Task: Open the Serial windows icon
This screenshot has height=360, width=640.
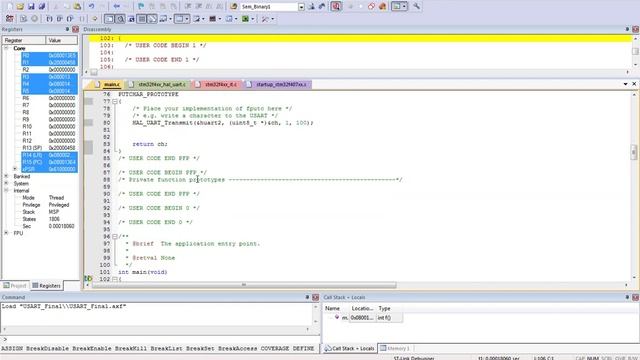Action: point(198,19)
